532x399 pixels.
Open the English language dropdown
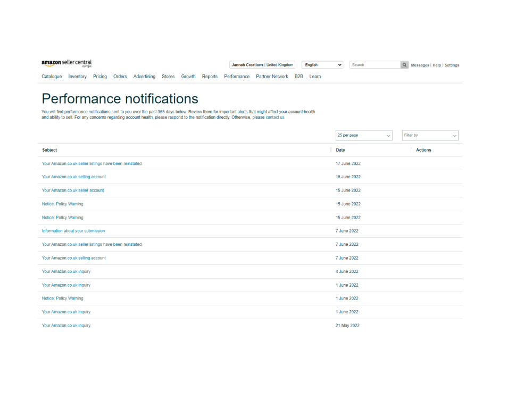point(322,65)
